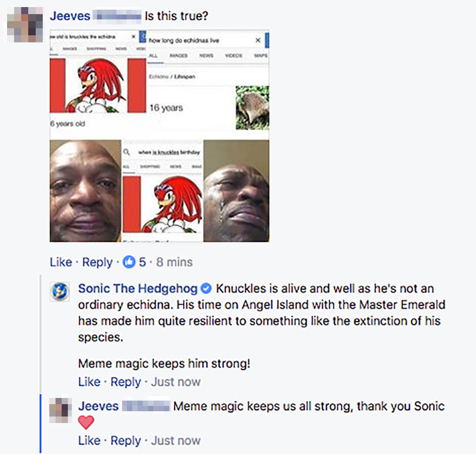The width and height of the screenshot is (476, 454).
Task: Like the "Meme magic keeps us all strong" reply
Action: pos(89,441)
